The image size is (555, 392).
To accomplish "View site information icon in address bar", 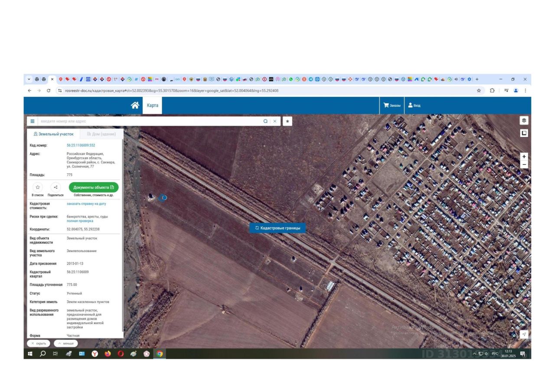I will (60, 91).
